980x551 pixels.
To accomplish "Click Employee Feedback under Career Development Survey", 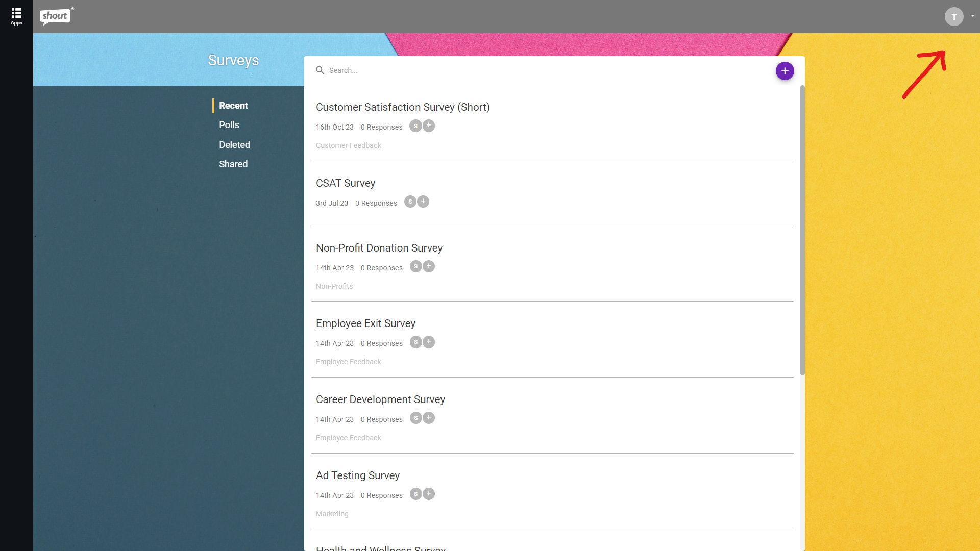I will pyautogui.click(x=349, y=438).
